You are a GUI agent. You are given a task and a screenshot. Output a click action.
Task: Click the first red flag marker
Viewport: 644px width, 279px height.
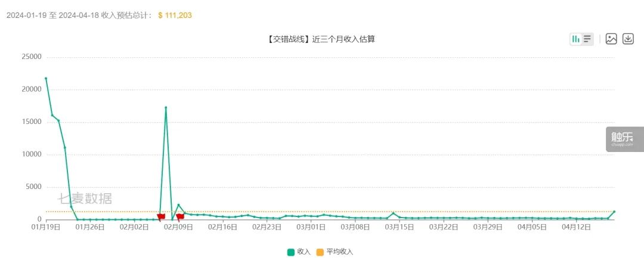160,217
